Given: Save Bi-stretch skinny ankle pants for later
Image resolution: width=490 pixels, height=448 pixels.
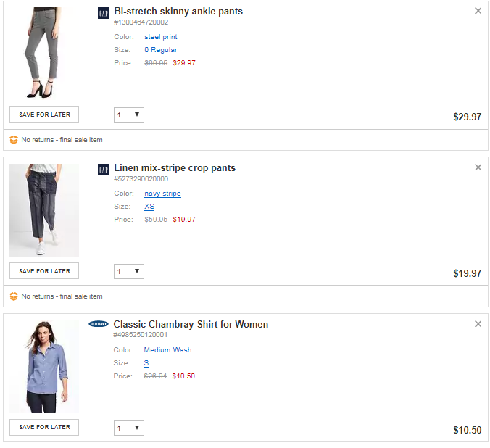Looking at the screenshot, I should click(44, 115).
